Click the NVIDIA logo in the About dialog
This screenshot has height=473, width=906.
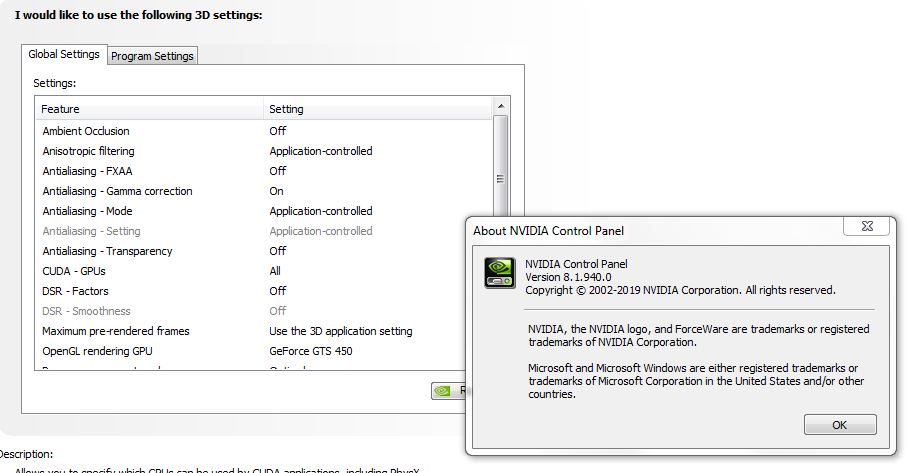click(500, 274)
